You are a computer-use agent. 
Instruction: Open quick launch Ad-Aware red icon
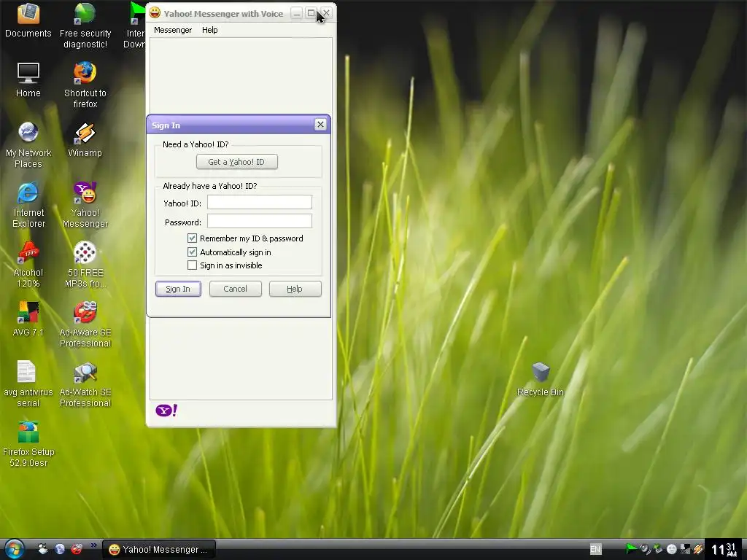click(76, 549)
